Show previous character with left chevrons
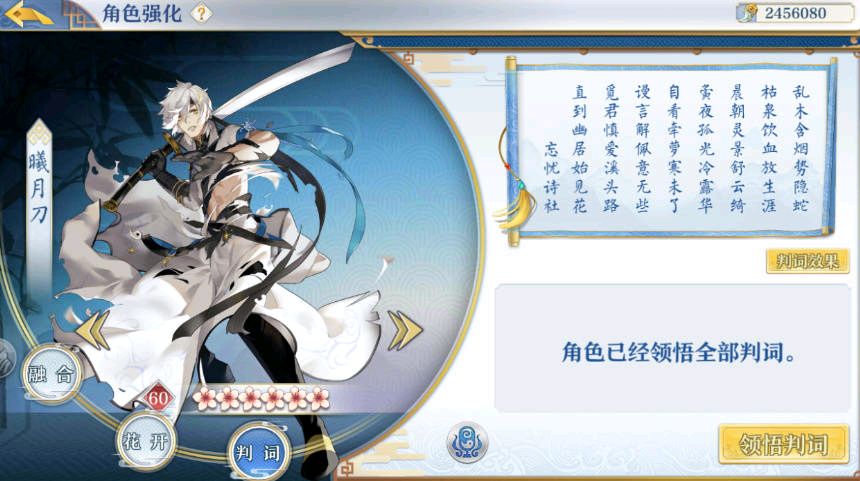Viewport: 860px width, 481px height. tap(93, 330)
